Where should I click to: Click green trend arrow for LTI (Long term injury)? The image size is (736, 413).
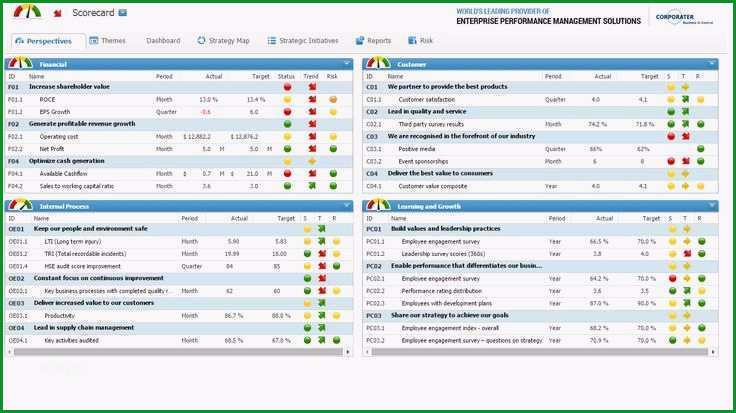pyautogui.click(x=322, y=241)
